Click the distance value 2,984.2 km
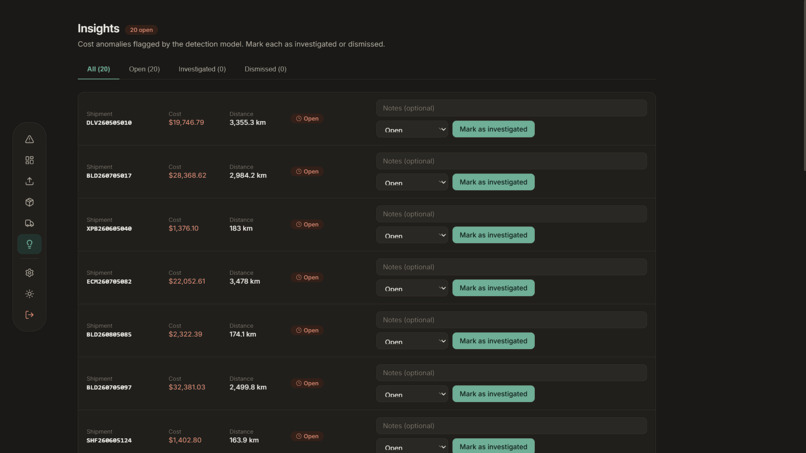Viewport: 806px width, 453px height. (248, 175)
